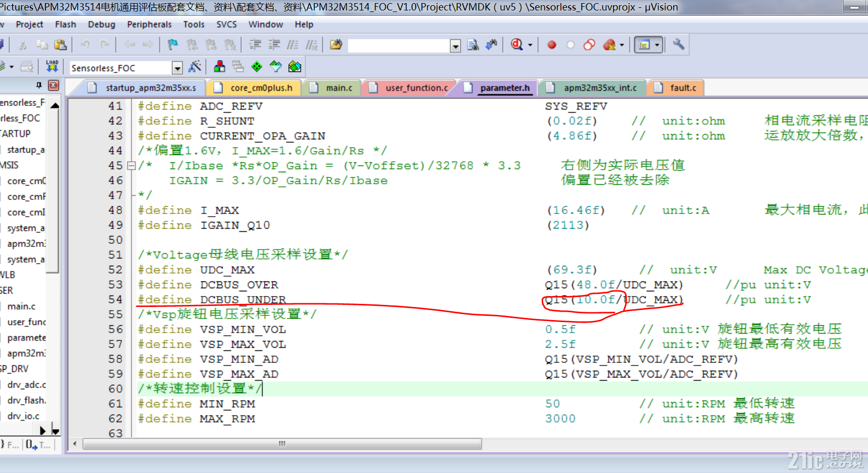The height and width of the screenshot is (473, 868).
Task: Open Options for Target wand icon
Action: 195,66
